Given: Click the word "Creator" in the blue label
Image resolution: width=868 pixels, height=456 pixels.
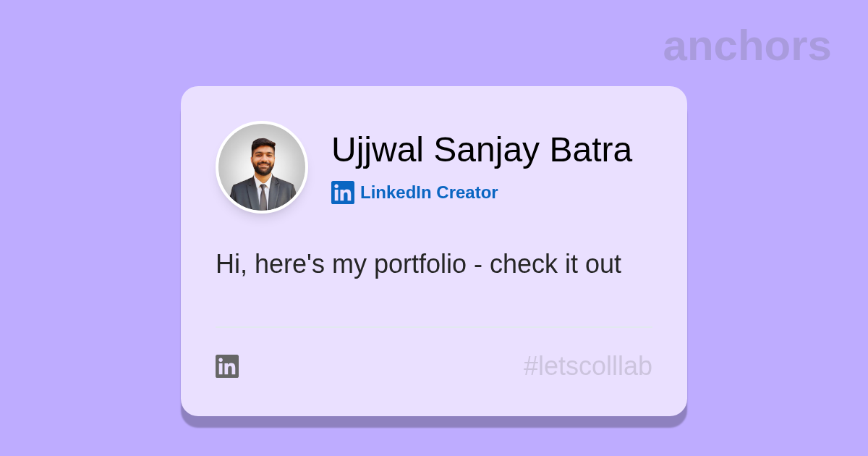Looking at the screenshot, I should (467, 193).
